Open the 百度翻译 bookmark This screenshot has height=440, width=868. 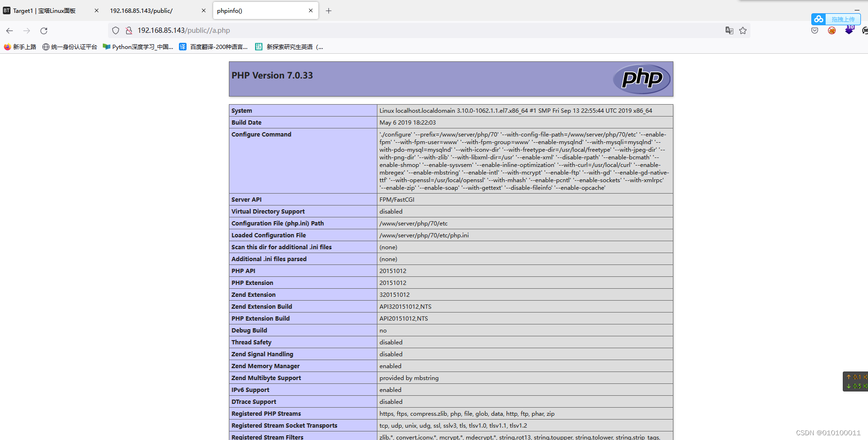(214, 47)
